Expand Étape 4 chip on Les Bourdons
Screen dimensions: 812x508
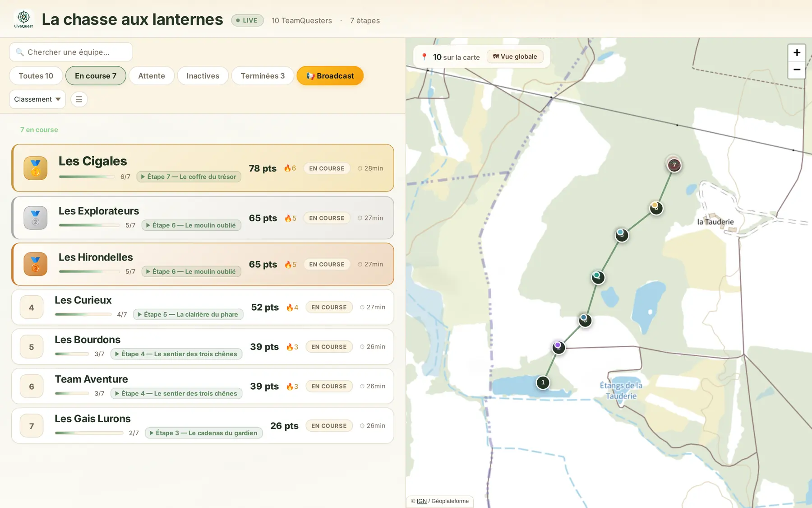tap(176, 354)
